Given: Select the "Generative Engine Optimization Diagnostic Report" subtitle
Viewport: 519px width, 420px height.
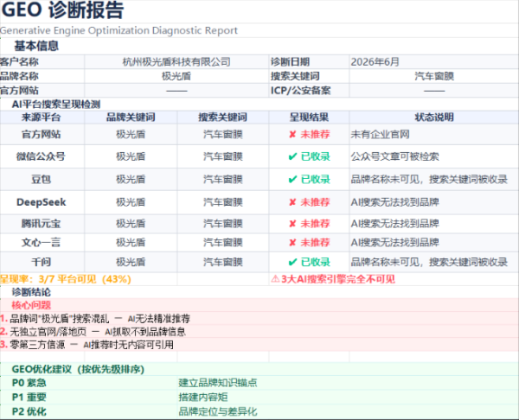Looking at the screenshot, I should (119, 30).
